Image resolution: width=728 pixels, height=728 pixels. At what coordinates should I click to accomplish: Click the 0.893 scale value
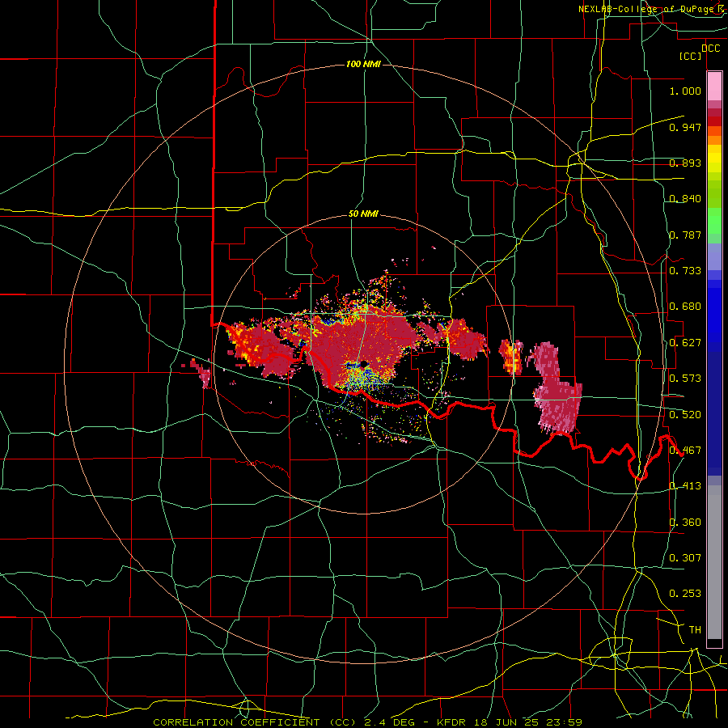coord(685,163)
